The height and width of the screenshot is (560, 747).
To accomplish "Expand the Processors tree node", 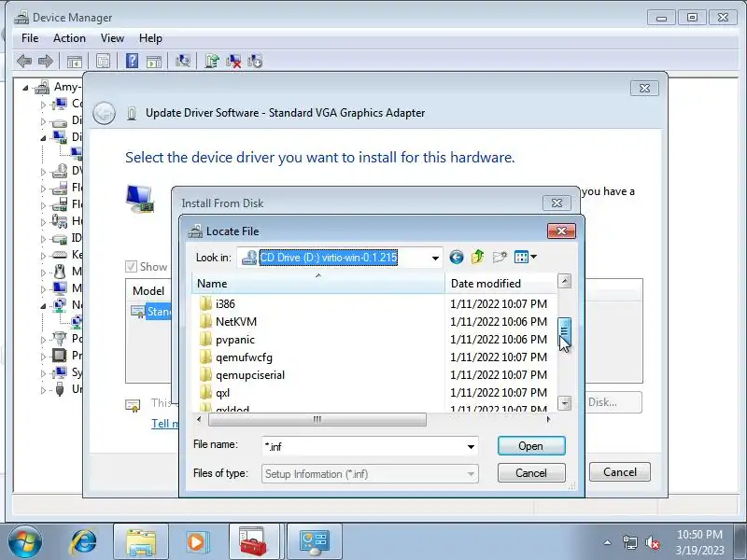I will [43, 357].
